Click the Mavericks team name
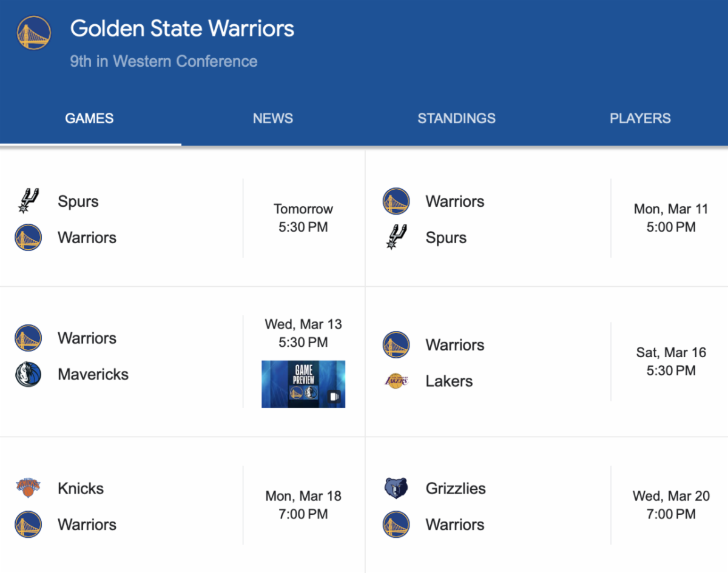Viewport: 728px width, 573px height. coord(93,374)
